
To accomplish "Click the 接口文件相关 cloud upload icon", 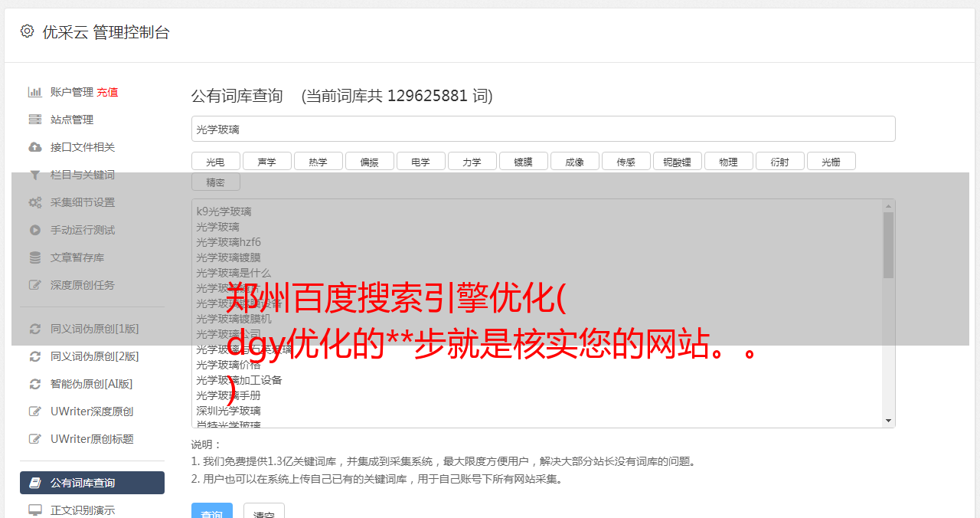I will click(x=35, y=147).
